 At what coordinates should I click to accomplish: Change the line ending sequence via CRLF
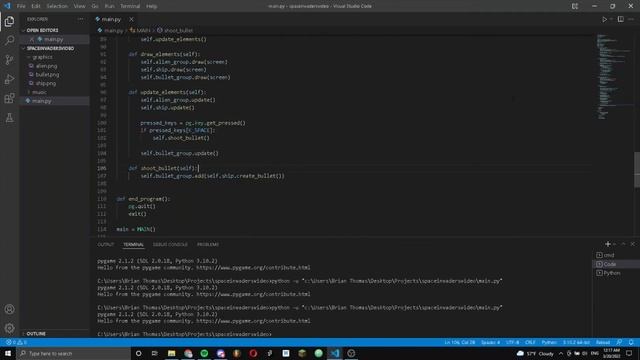[x=530, y=342]
